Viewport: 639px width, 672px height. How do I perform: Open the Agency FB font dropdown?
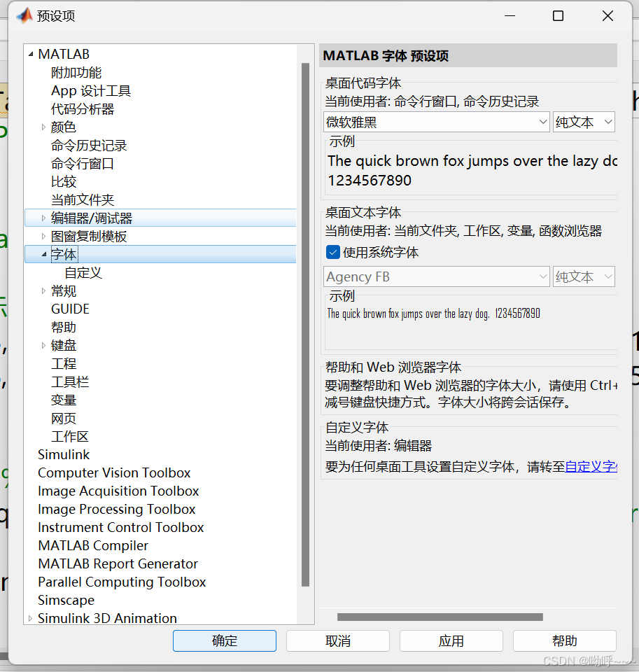436,277
